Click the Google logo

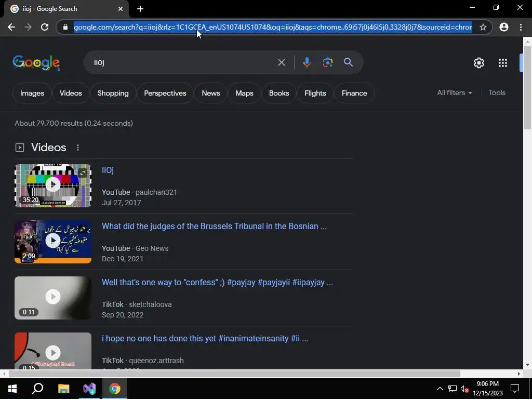(36, 63)
